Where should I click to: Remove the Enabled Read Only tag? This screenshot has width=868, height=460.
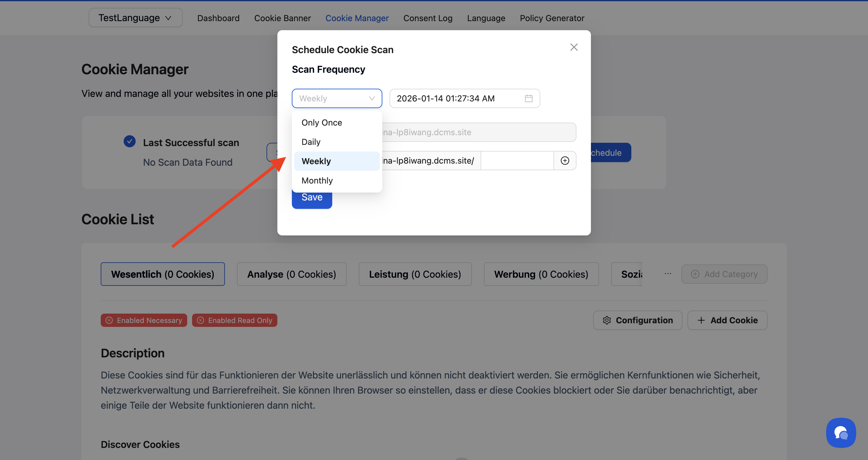[200, 320]
